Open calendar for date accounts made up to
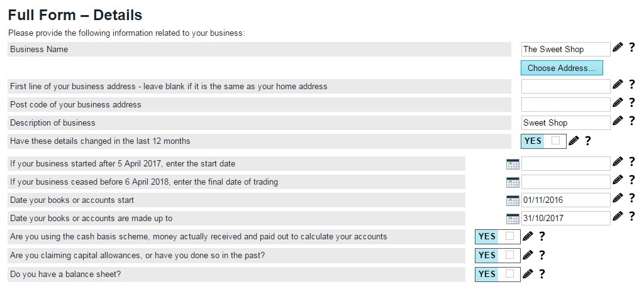This screenshot has height=299, width=644. click(x=513, y=219)
